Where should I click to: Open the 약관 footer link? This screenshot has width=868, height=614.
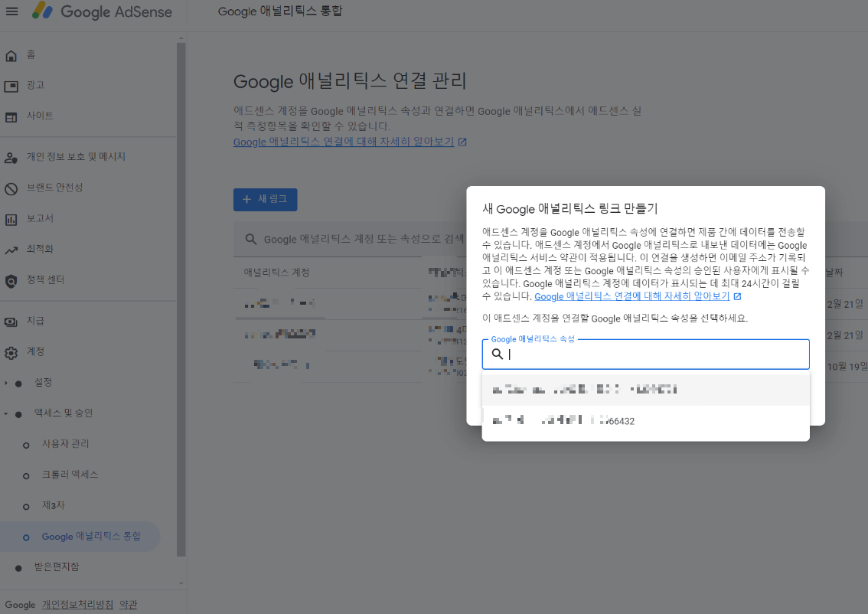pyautogui.click(x=128, y=605)
